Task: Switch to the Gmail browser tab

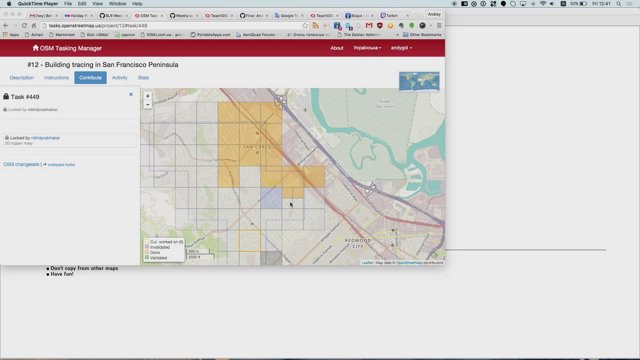Action: 42,16
